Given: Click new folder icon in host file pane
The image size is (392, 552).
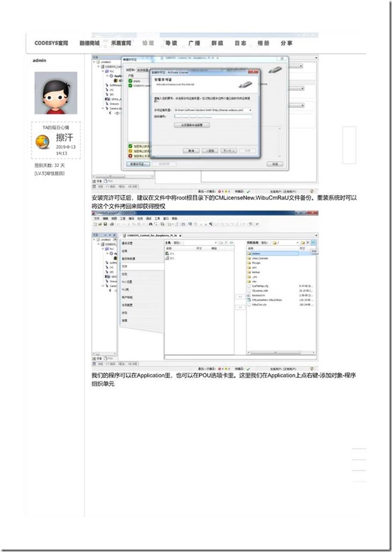Looking at the screenshot, I should pyautogui.click(x=221, y=242).
